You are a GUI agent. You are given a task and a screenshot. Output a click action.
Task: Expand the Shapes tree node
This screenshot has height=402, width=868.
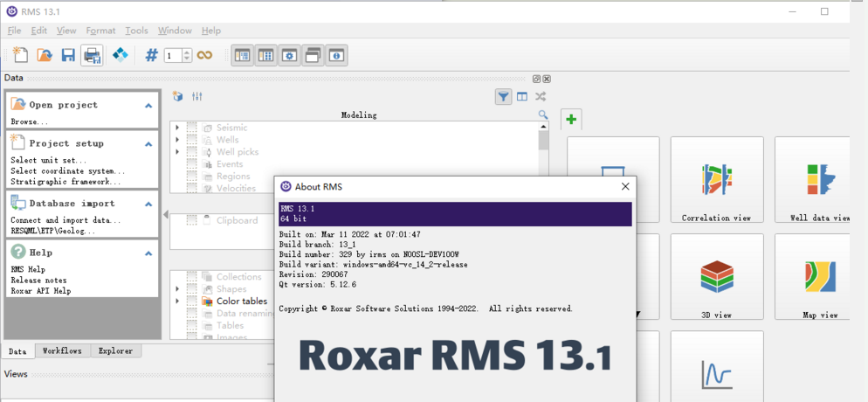click(x=177, y=289)
